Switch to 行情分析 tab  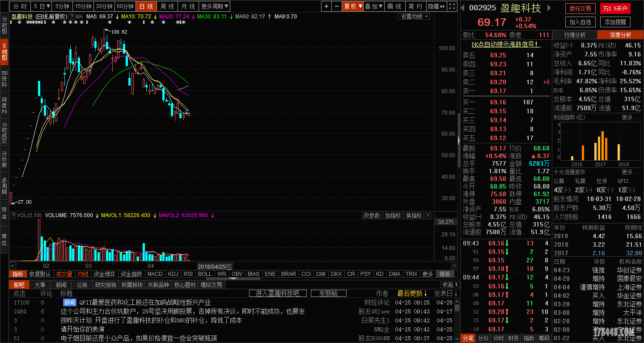(x=575, y=35)
